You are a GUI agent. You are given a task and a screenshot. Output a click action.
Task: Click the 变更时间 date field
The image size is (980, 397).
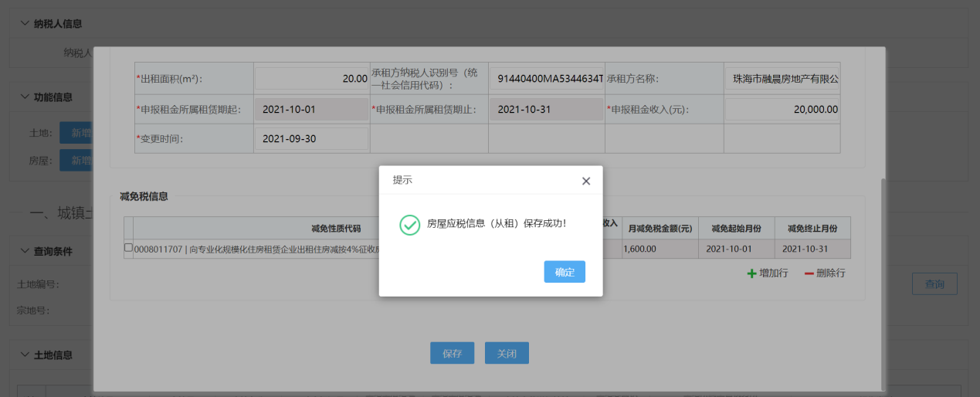click(311, 139)
